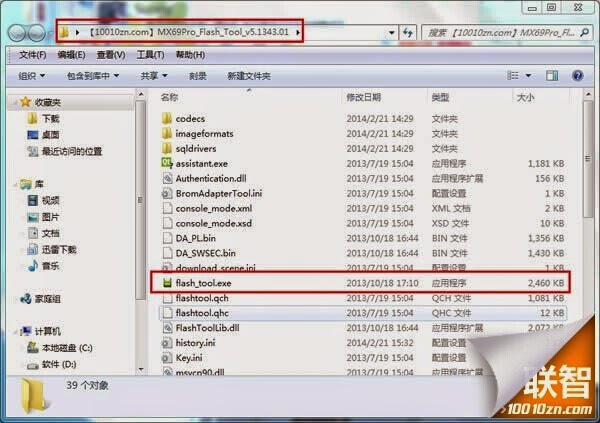Click the console_mode.xml file icon
This screenshot has width=600, height=423.
click(167, 208)
